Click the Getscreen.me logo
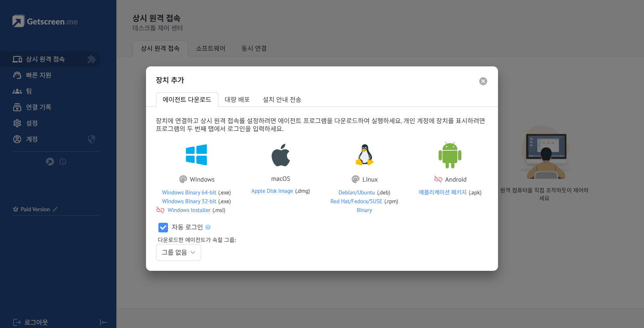Image resolution: width=644 pixels, height=328 pixels. point(45,21)
